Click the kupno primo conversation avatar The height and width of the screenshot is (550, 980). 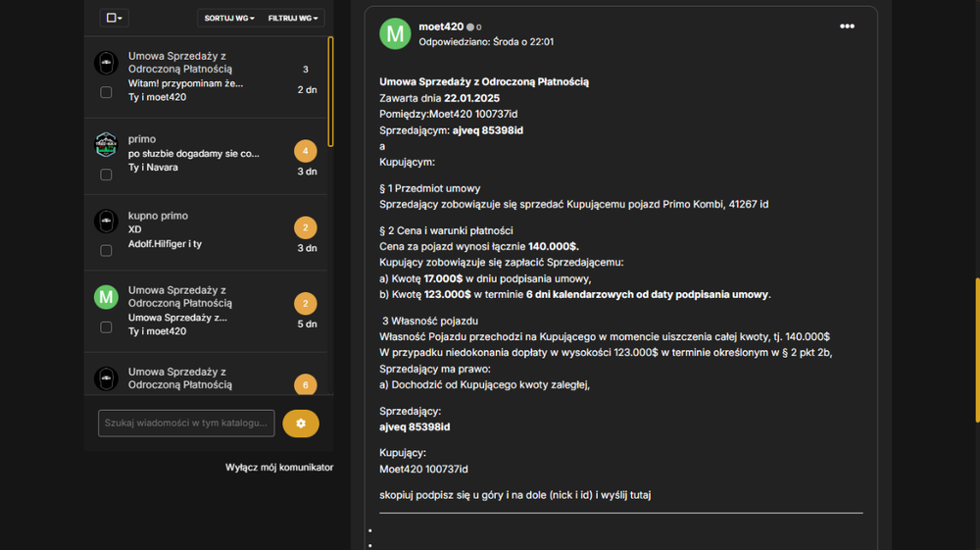click(106, 222)
